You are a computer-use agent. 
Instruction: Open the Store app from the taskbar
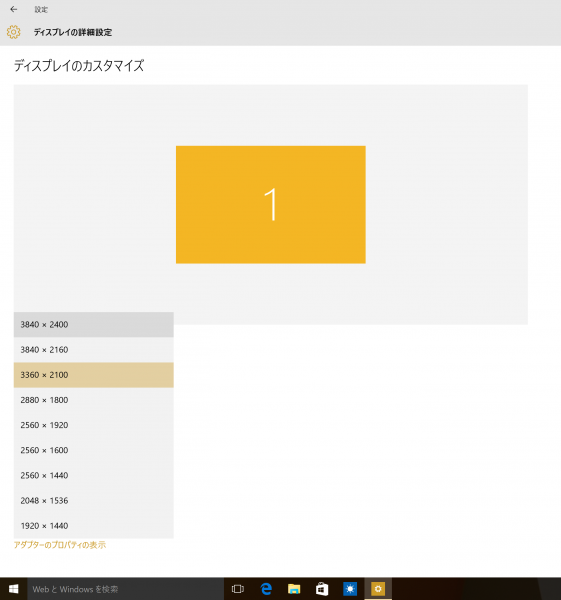click(x=322, y=589)
